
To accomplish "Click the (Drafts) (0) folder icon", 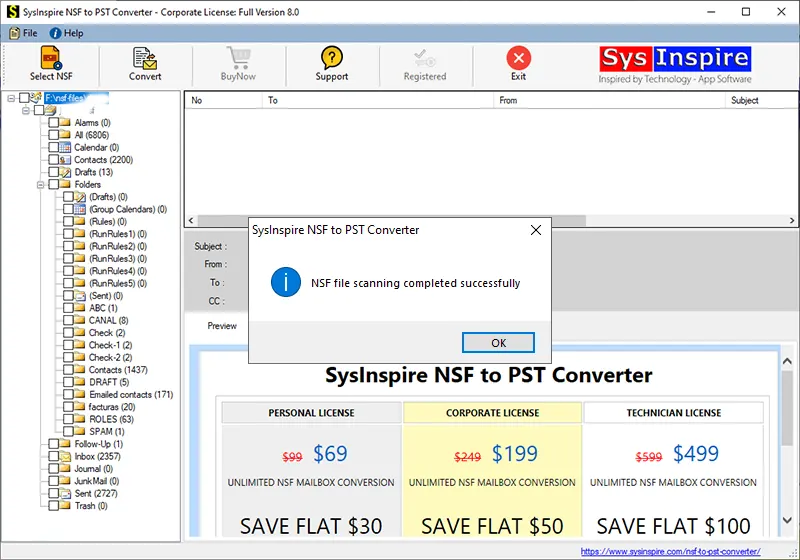I will point(80,197).
